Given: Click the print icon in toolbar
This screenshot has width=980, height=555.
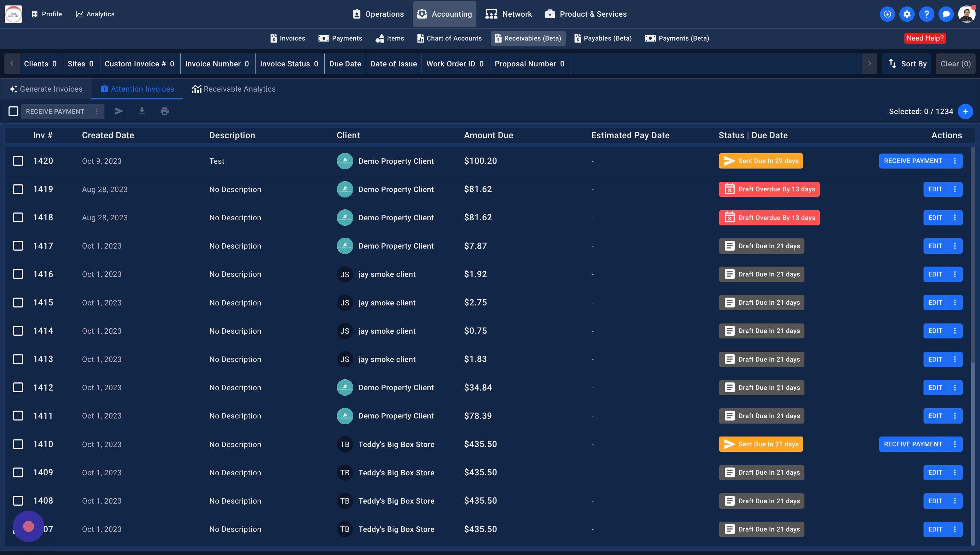Looking at the screenshot, I should pyautogui.click(x=165, y=111).
